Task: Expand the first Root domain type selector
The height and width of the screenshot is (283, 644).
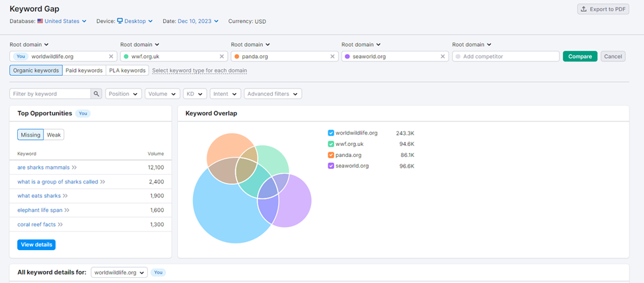Action: tap(29, 44)
